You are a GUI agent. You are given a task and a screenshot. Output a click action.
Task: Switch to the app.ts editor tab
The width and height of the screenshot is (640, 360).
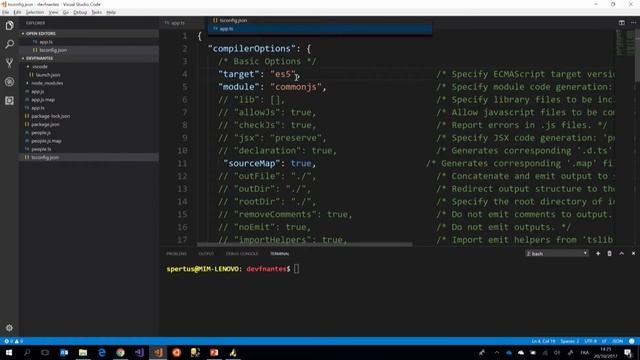coord(178,23)
